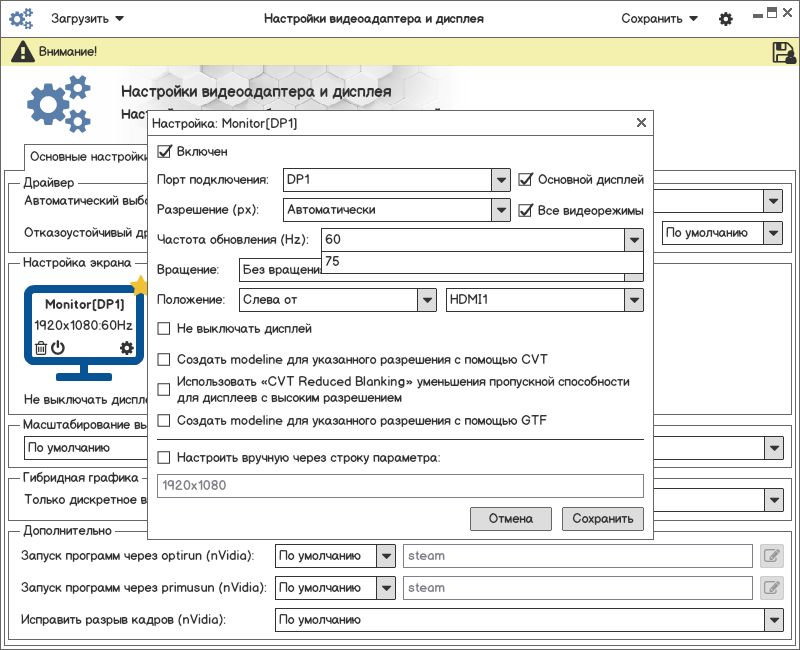Enable "Настроить вручную через строку параметра"
This screenshot has width=800, height=650.
click(x=166, y=458)
